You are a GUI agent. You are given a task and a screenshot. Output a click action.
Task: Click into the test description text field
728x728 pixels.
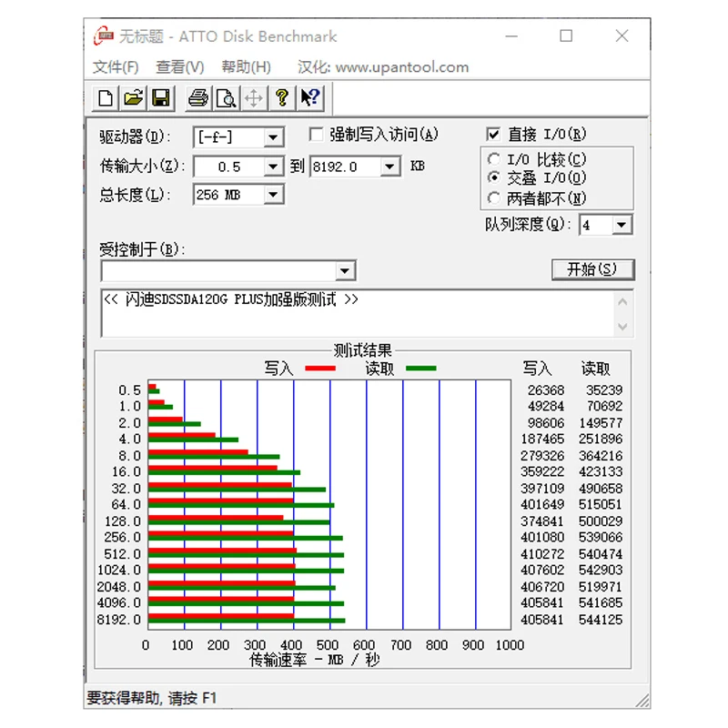click(358, 313)
